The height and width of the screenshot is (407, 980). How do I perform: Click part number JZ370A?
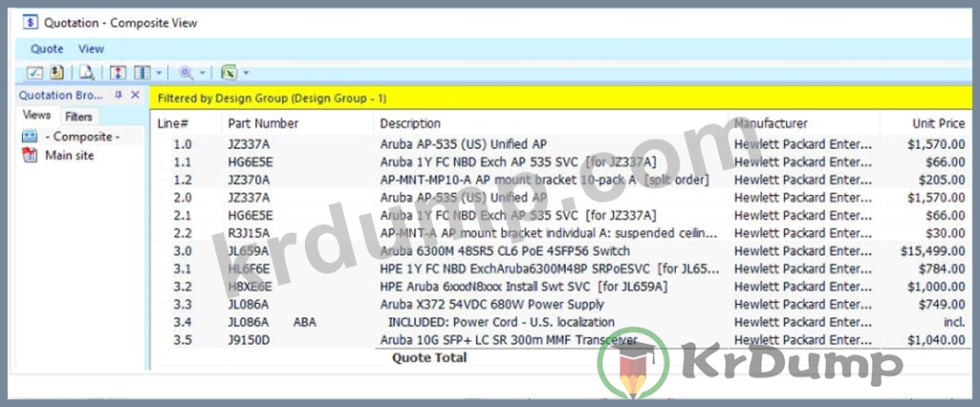[249, 180]
